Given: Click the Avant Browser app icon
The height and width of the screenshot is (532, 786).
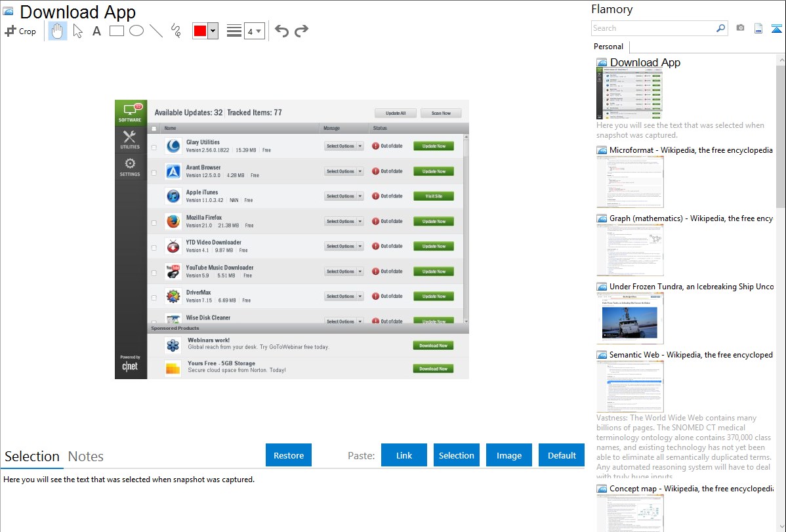Looking at the screenshot, I should [173, 171].
